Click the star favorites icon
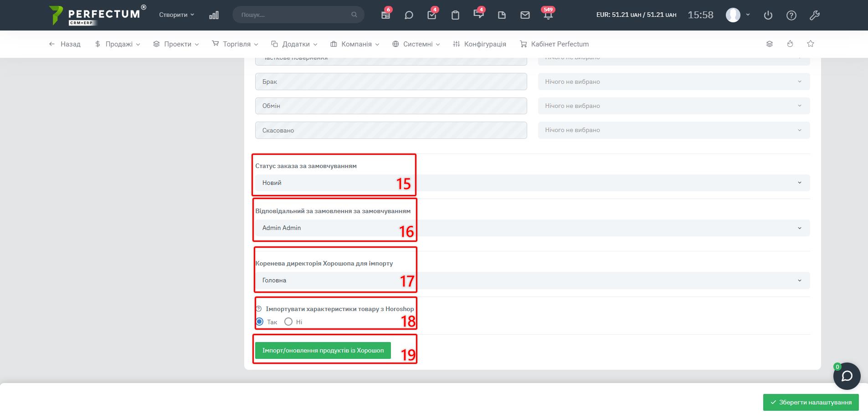Screen dimensions: 868x419 [x=810, y=44]
